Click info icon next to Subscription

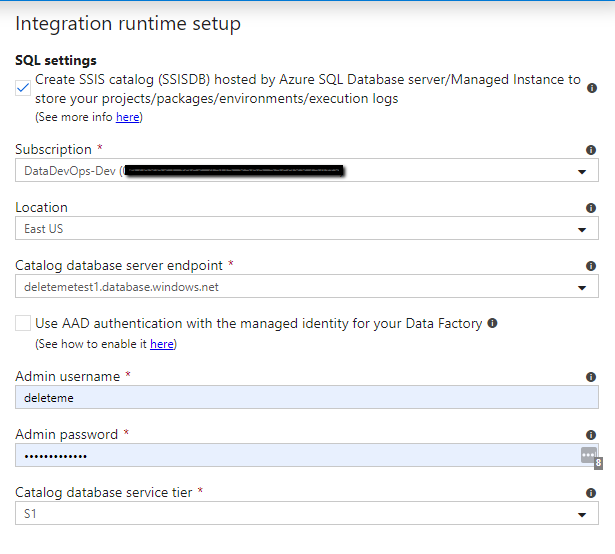pos(591,150)
